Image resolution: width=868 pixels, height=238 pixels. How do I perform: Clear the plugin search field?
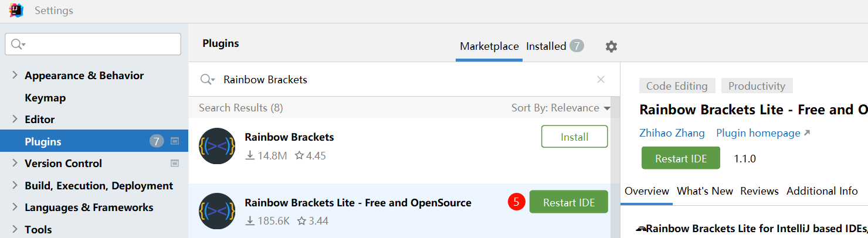pyautogui.click(x=601, y=80)
